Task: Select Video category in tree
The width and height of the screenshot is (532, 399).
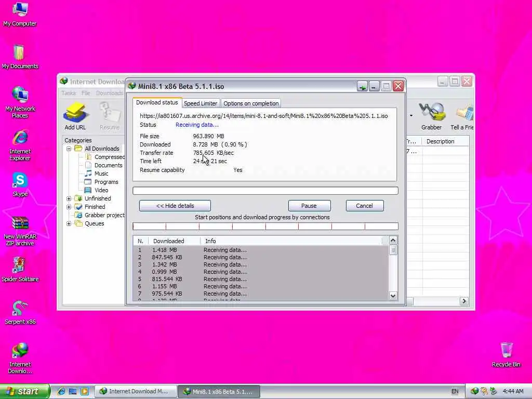Action: pyautogui.click(x=97, y=190)
